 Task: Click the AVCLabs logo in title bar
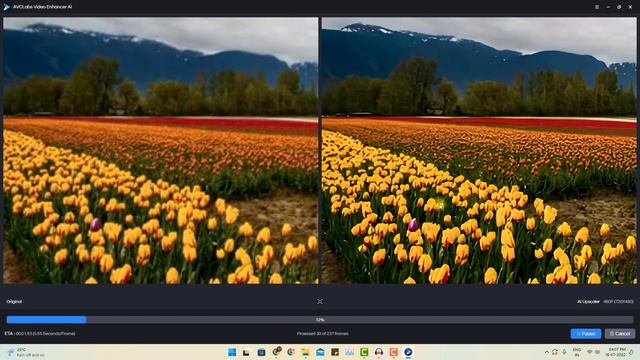tap(7, 7)
